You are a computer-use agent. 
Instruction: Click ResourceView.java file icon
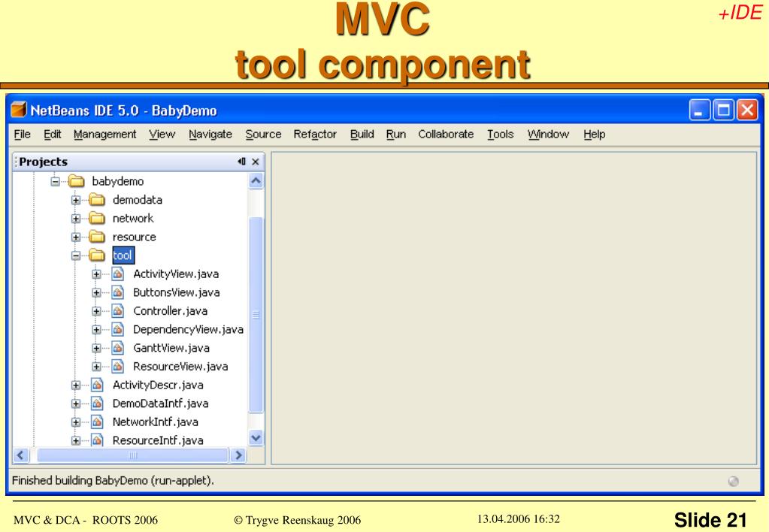[118, 366]
